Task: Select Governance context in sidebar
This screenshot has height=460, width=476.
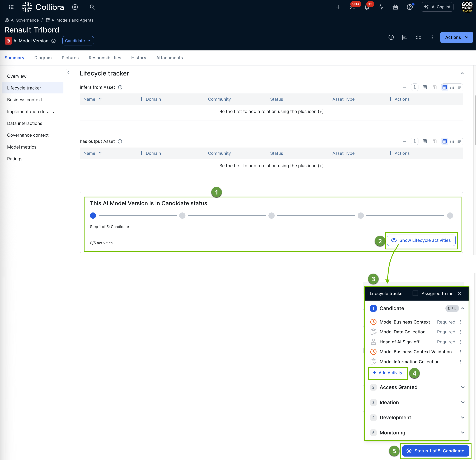Action: (x=28, y=135)
